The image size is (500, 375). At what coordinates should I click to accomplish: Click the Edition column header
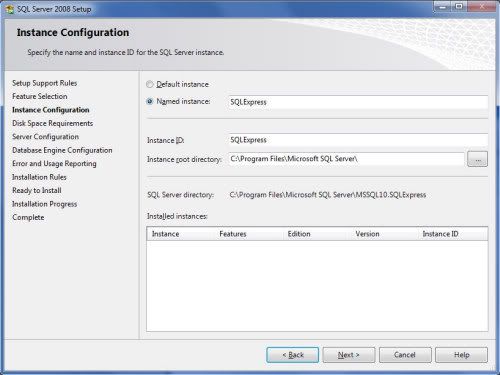316,234
